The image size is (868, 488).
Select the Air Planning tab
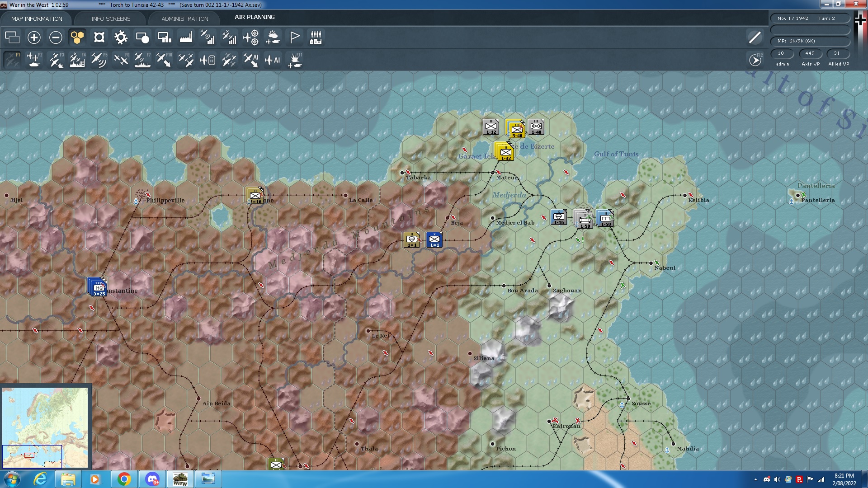pyautogui.click(x=255, y=17)
